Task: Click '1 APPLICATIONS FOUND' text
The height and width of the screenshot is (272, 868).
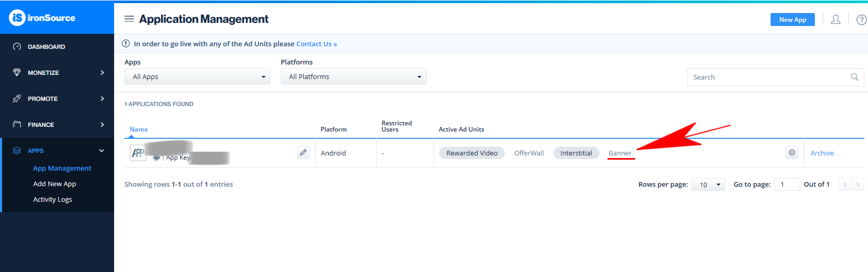Action: point(159,104)
